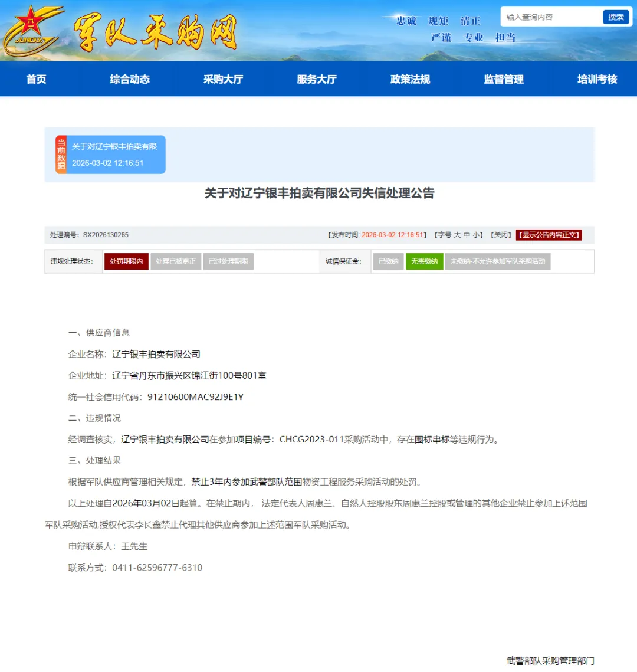
Task: Click the grey 处理已被更正 status tag
Action: click(x=176, y=261)
